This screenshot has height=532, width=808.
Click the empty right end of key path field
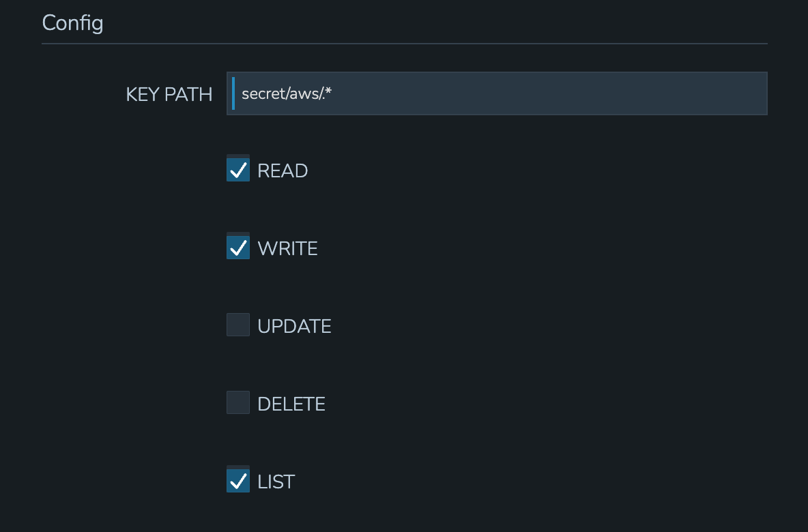[x=717, y=93]
